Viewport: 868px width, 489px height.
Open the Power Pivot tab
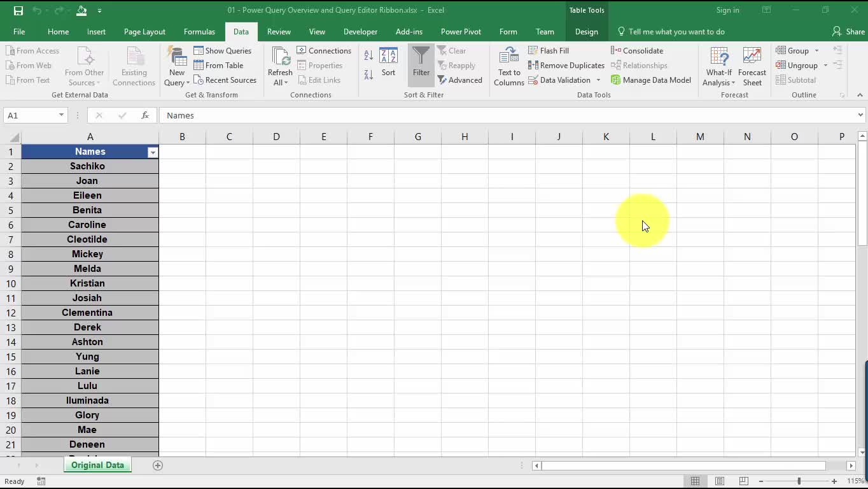coord(461,32)
